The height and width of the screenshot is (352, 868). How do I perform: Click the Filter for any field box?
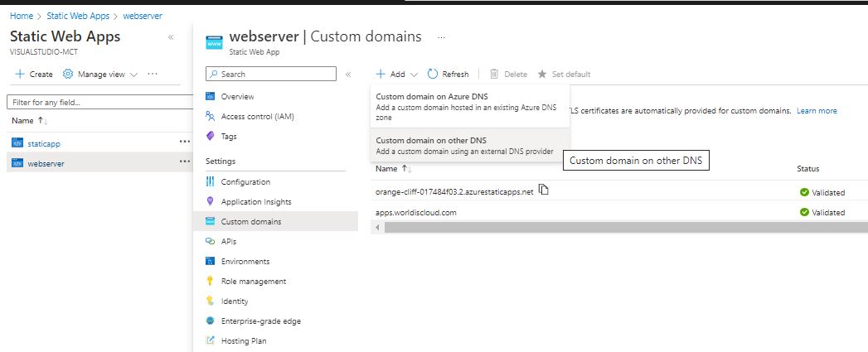point(100,103)
